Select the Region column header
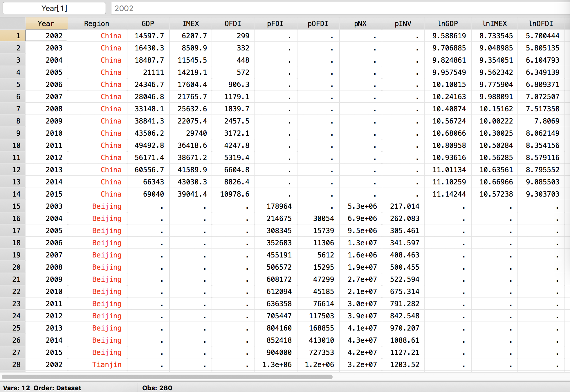 click(x=97, y=23)
